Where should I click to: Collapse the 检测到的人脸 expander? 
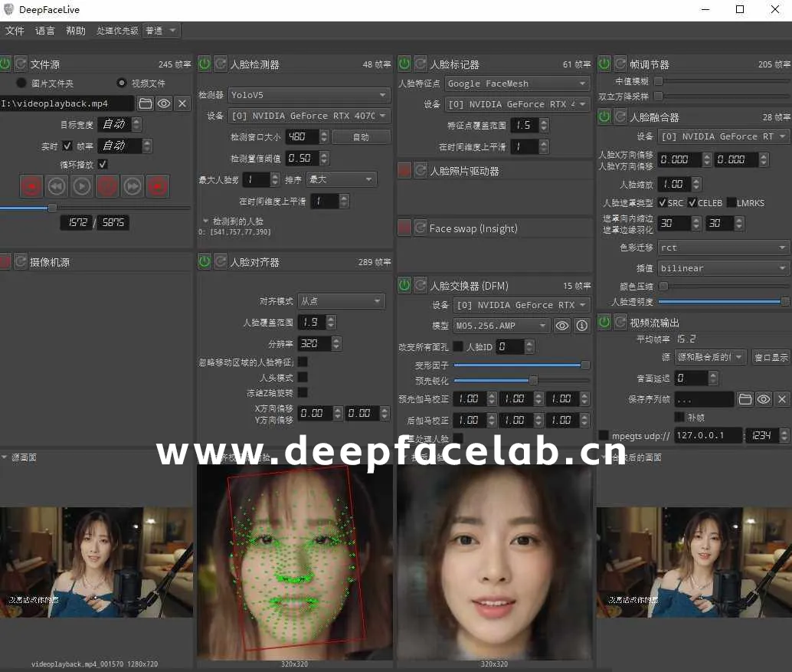[x=205, y=221]
